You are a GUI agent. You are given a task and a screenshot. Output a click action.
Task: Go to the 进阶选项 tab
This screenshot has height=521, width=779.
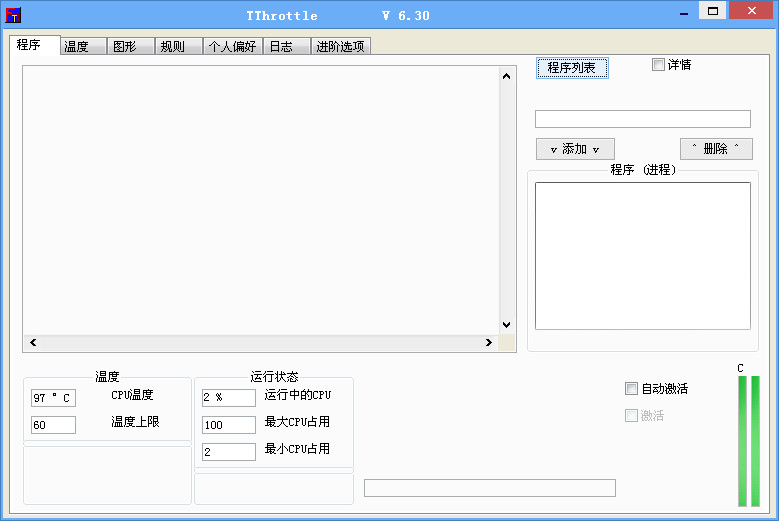click(x=341, y=46)
